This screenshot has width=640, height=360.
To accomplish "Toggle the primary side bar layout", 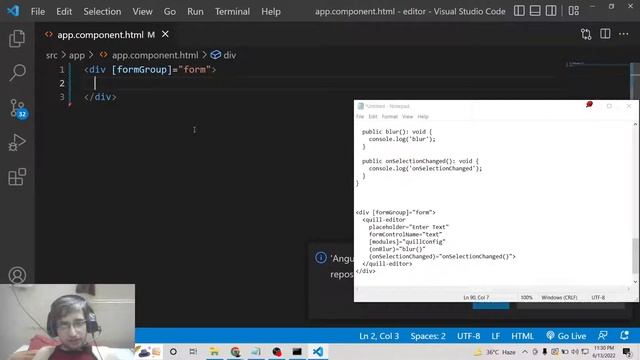I will coord(519,11).
